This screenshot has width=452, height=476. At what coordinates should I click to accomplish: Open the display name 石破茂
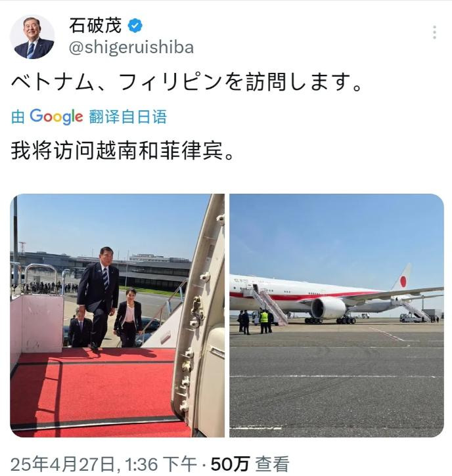tap(95, 25)
